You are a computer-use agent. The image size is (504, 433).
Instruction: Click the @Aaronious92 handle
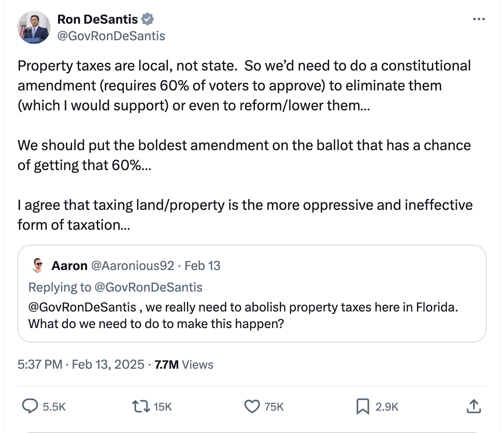click(132, 265)
